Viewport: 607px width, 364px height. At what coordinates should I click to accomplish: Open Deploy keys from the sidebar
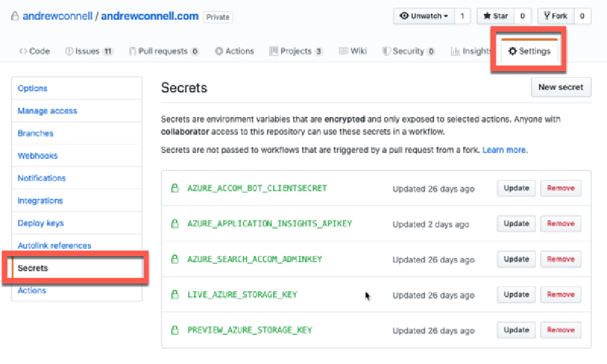click(40, 223)
